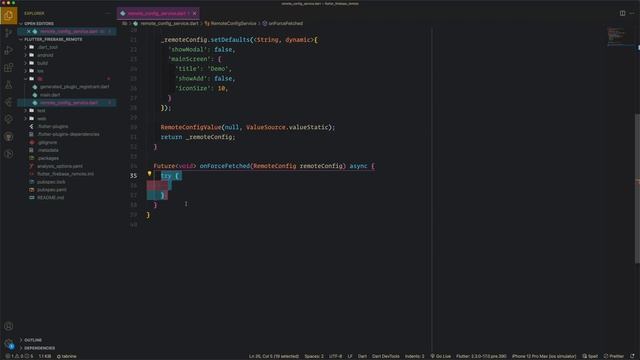
Task: Open pubspec.yaml file
Action: pos(51,190)
